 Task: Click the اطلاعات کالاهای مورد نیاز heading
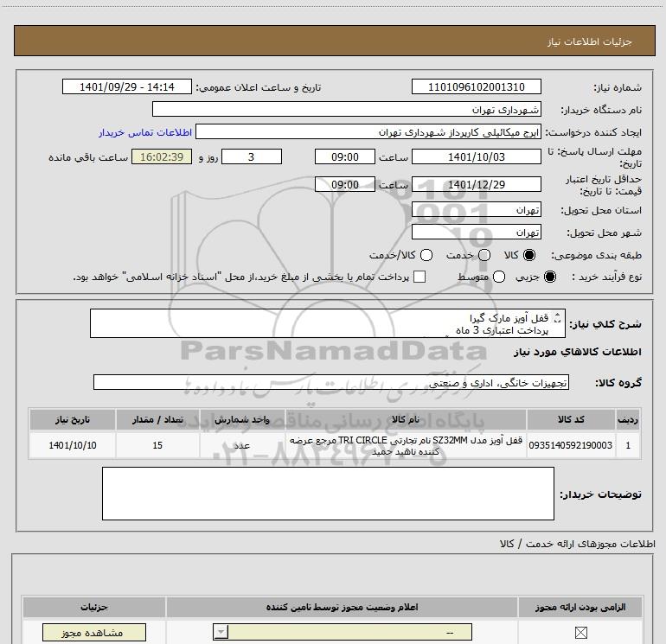pyautogui.click(x=577, y=352)
